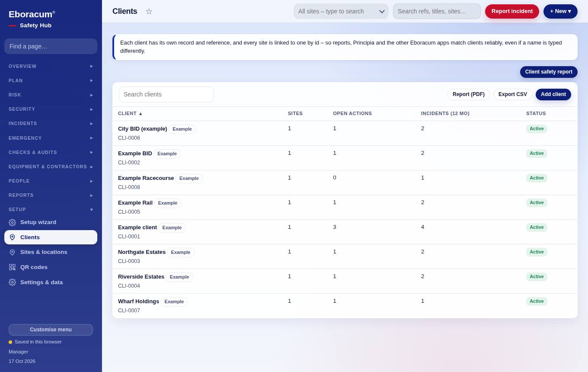This screenshot has width=588, height=372.
Task: Sort by the Status column header
Action: 536,113
